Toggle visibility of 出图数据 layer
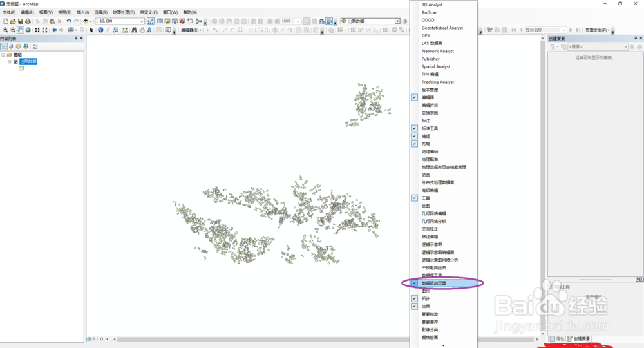This screenshot has width=644, height=348. [x=15, y=62]
